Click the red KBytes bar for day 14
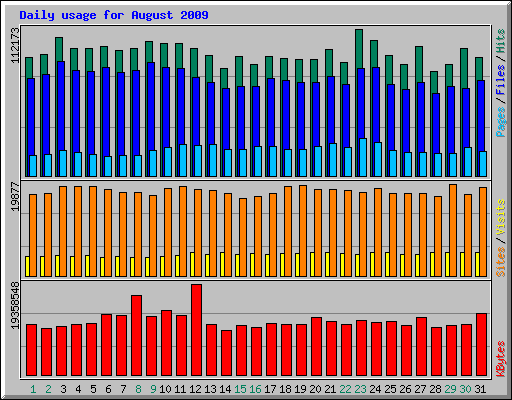The height and width of the screenshot is (400, 512). click(x=226, y=353)
